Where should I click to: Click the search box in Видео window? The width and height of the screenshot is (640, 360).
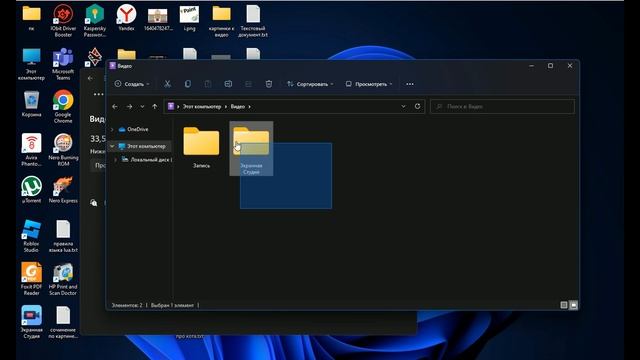(x=502, y=107)
